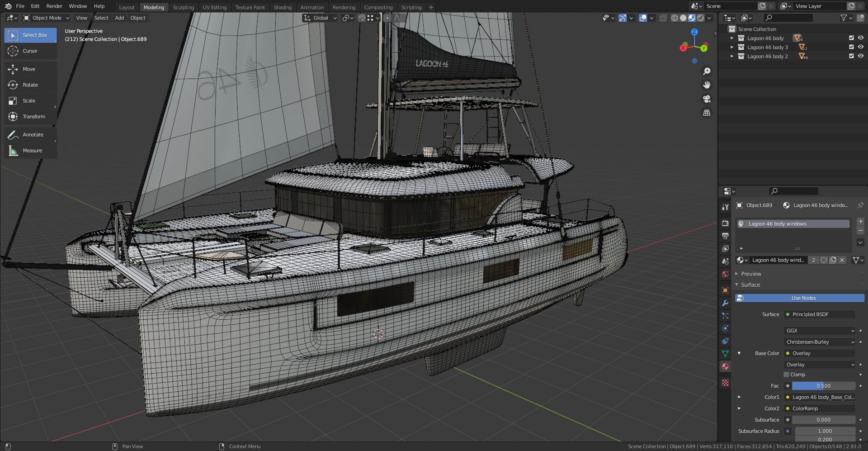Toggle the camera view icon
Image resolution: width=868 pixels, height=451 pixels.
[707, 99]
